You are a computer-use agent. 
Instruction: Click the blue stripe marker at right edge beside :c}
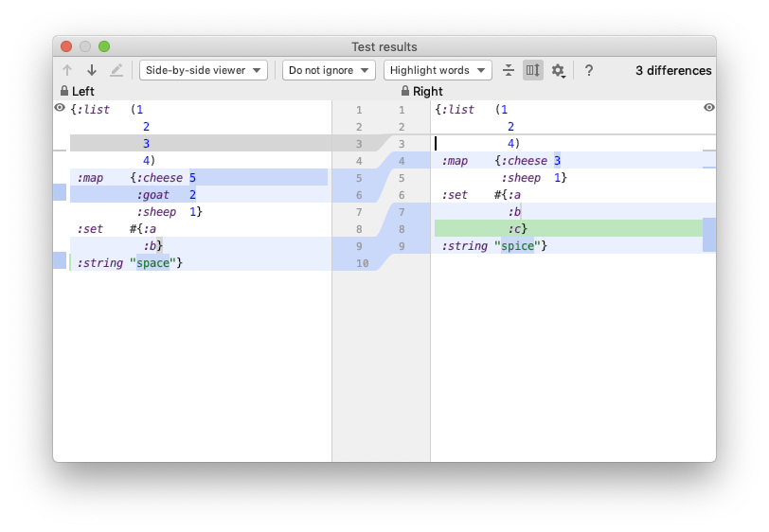click(x=709, y=235)
